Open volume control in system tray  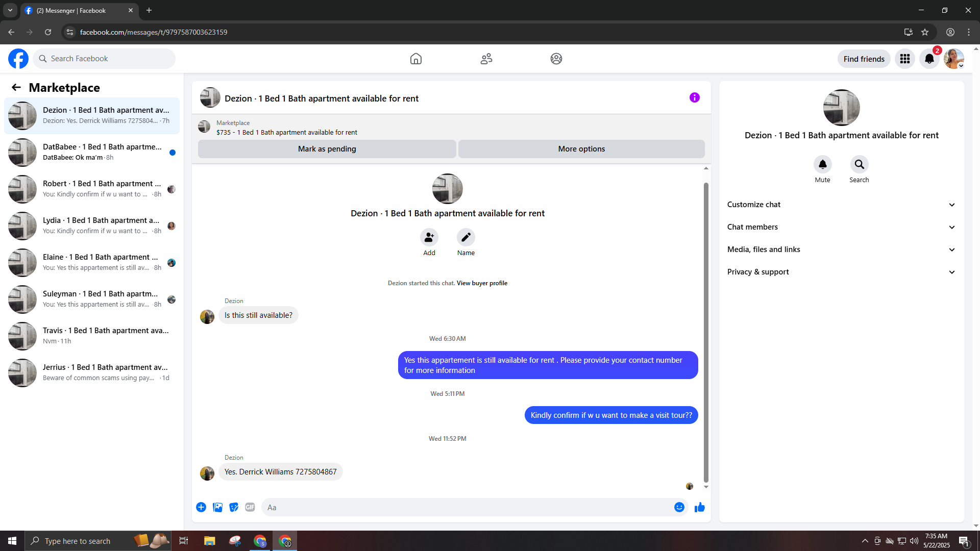coord(914,541)
